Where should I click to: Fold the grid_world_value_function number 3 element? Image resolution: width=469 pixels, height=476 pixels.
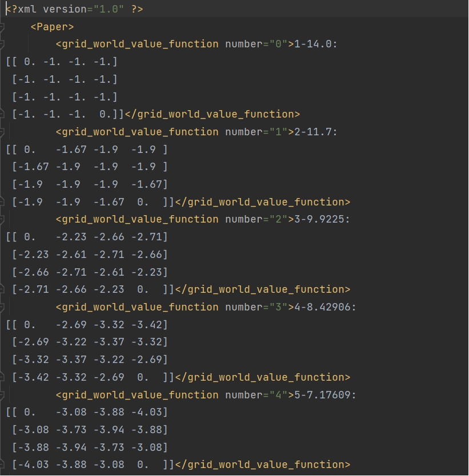click(x=2, y=307)
